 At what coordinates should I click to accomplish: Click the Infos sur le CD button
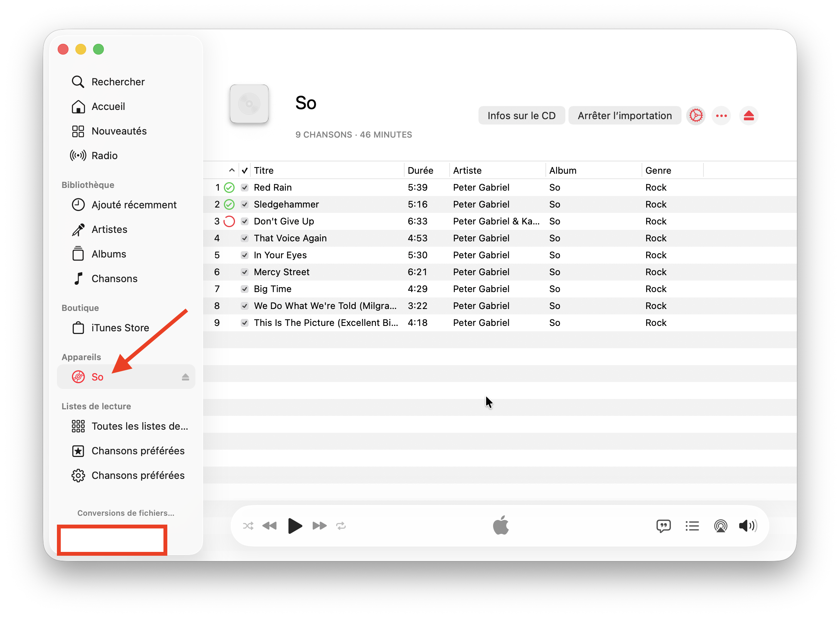[x=521, y=116]
